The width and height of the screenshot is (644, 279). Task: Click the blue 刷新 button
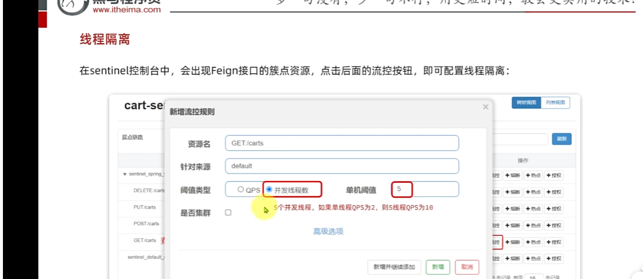click(561, 139)
